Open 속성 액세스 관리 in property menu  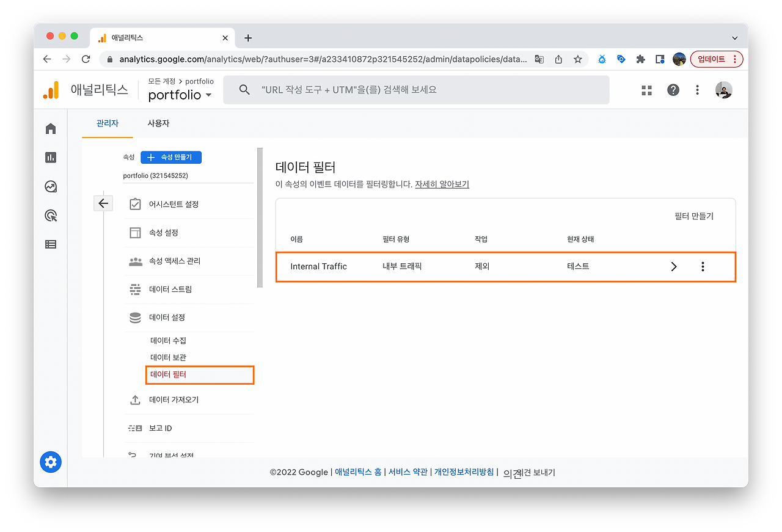tap(189, 261)
